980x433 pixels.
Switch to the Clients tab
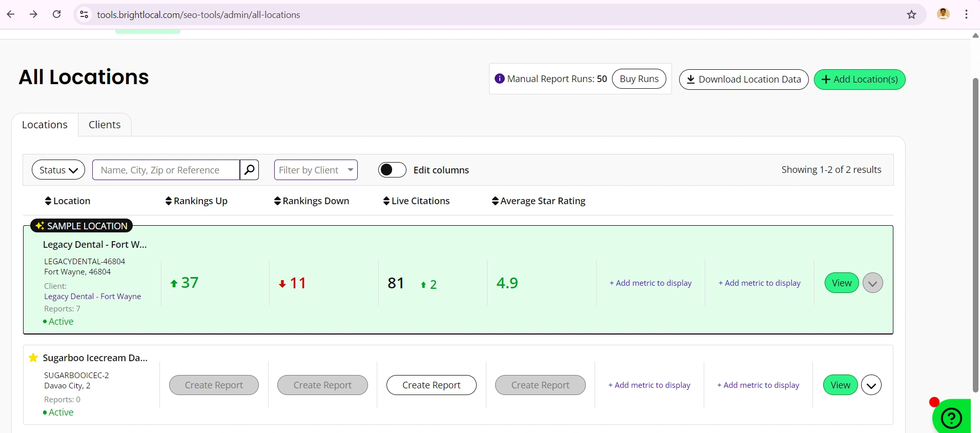[x=105, y=125]
